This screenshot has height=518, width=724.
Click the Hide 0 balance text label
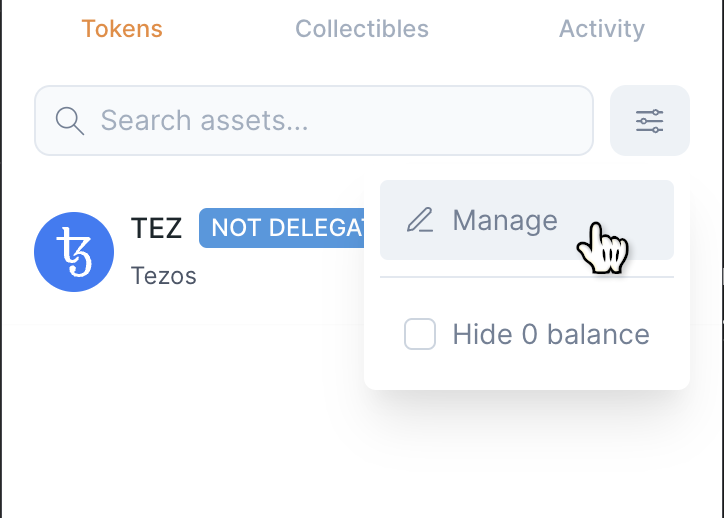(x=551, y=334)
